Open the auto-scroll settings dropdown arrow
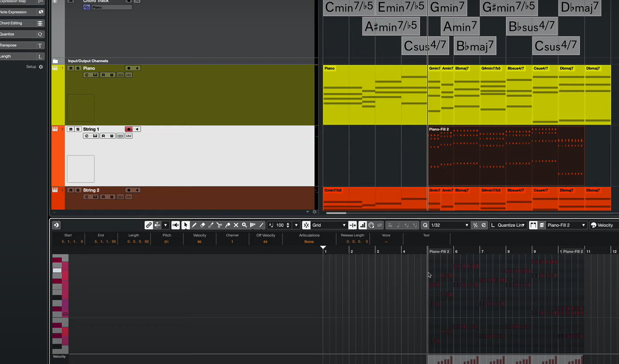Image resolution: width=619 pixels, height=364 pixels. (x=165, y=225)
